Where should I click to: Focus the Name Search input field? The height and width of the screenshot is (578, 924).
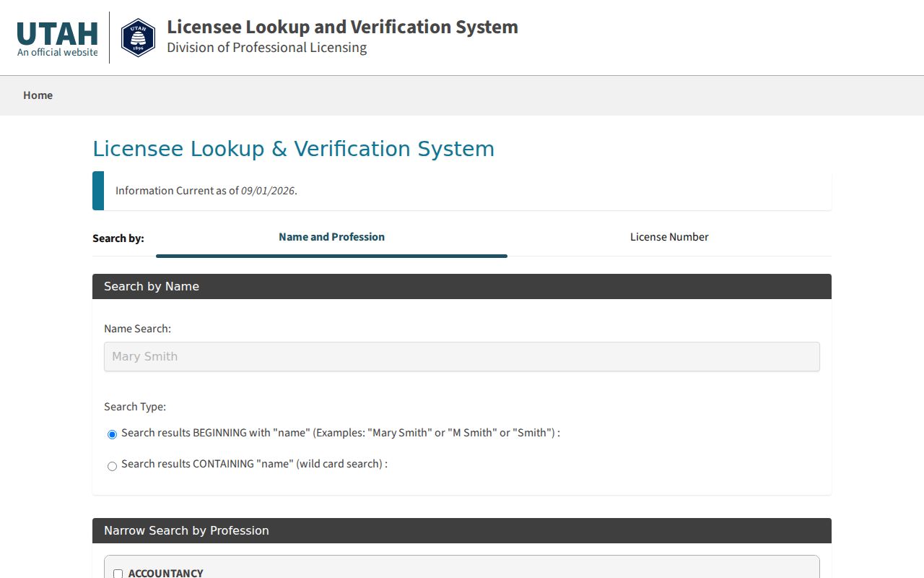point(462,357)
